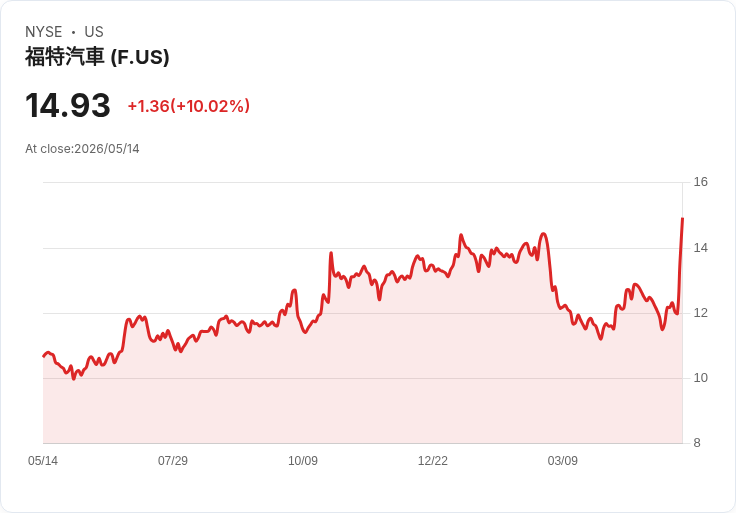Click the US market label
The height and width of the screenshot is (513, 736).
[94, 31]
